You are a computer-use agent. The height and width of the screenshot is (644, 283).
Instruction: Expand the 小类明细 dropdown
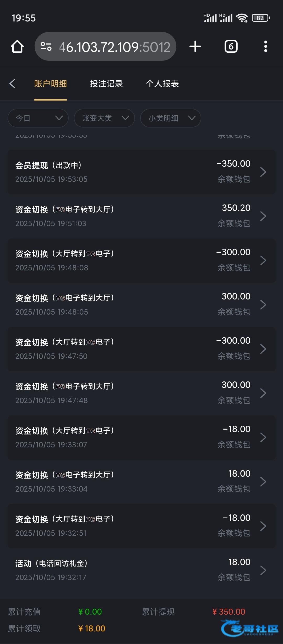[171, 118]
